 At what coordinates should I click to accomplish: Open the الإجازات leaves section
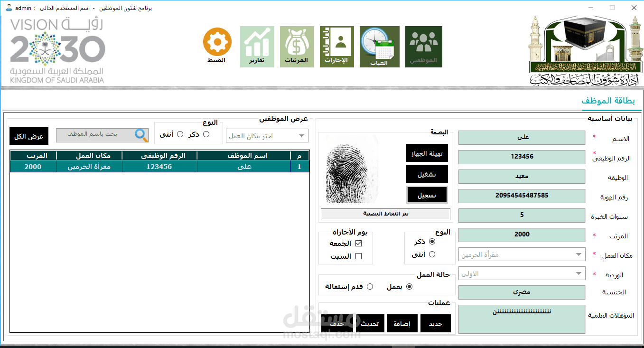[336, 46]
